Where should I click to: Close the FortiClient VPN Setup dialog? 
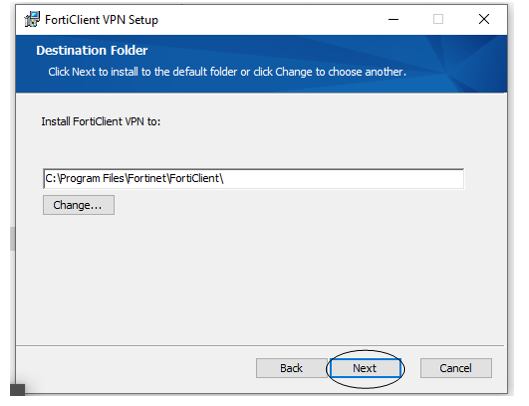click(484, 19)
